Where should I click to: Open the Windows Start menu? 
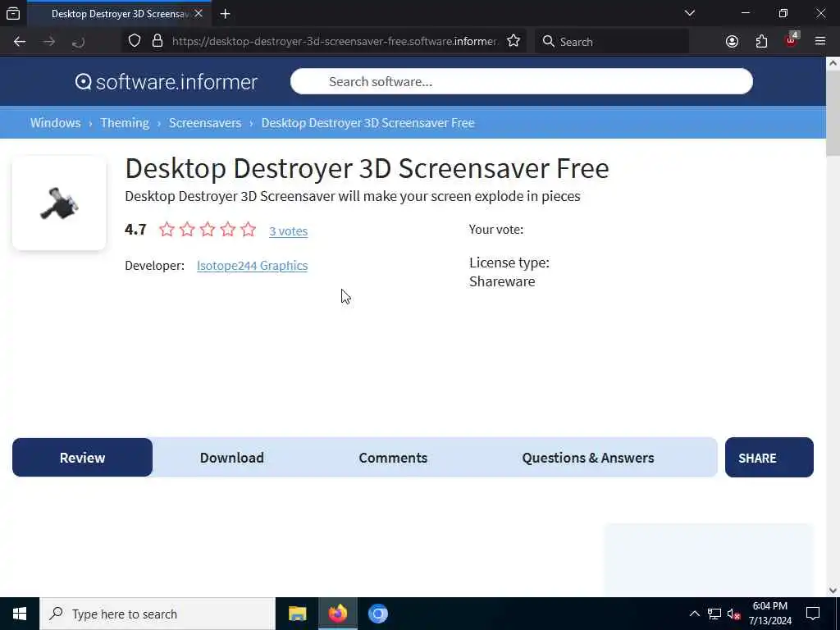(20, 614)
